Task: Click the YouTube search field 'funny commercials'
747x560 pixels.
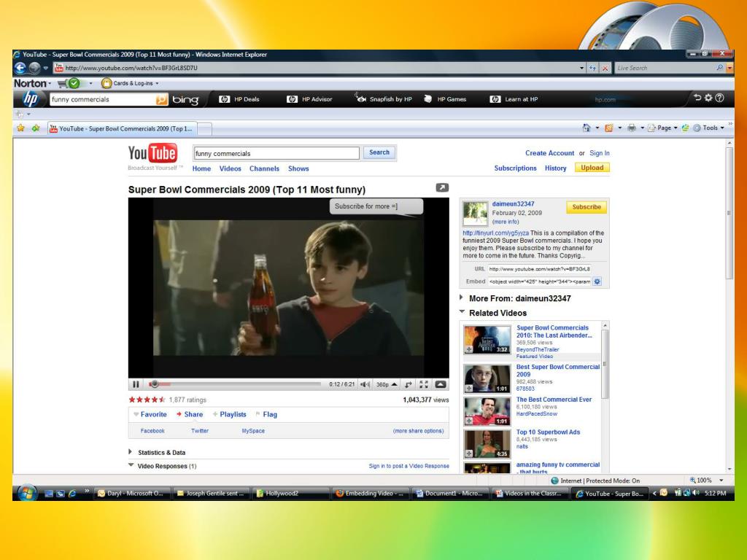Action: pyautogui.click(x=276, y=153)
